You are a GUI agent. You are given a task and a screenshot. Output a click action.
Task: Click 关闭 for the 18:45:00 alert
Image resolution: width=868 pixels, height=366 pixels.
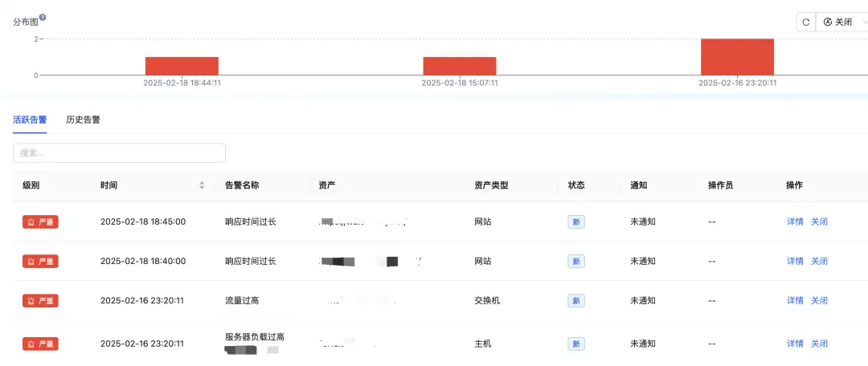click(819, 222)
